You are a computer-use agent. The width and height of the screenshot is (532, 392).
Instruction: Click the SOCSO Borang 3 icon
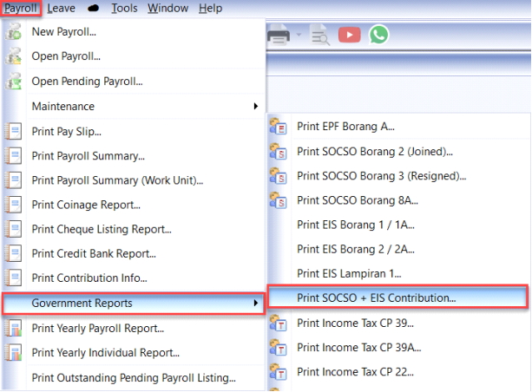coord(279,176)
